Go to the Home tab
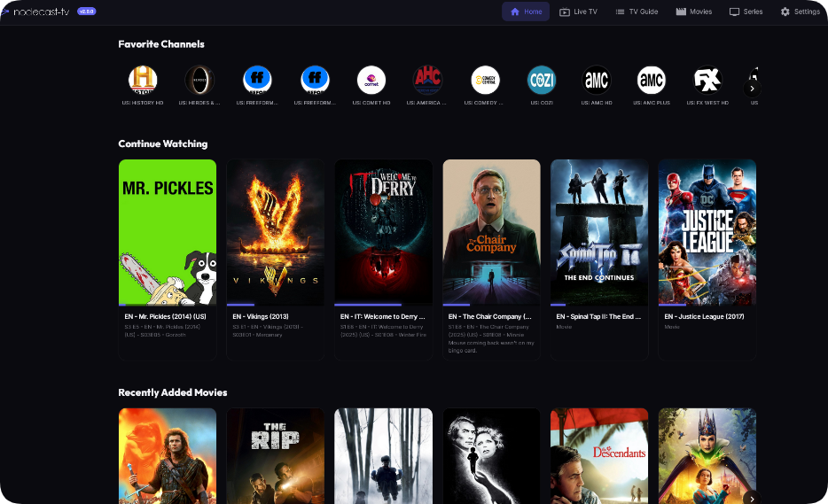828x504 pixels. pyautogui.click(x=526, y=12)
